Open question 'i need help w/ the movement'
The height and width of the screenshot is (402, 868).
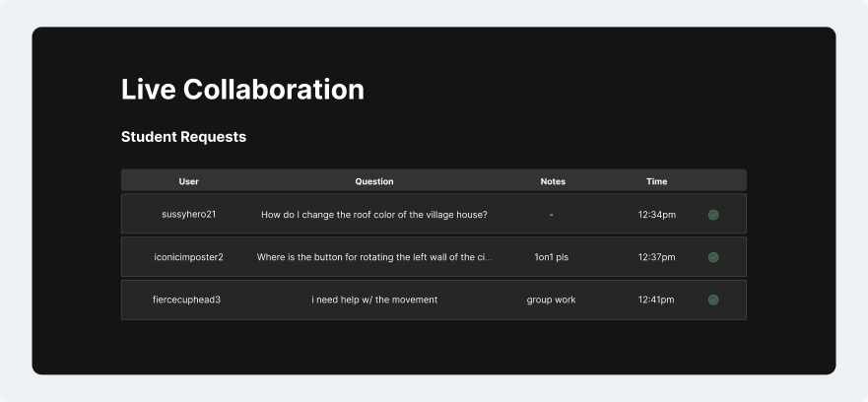374,300
